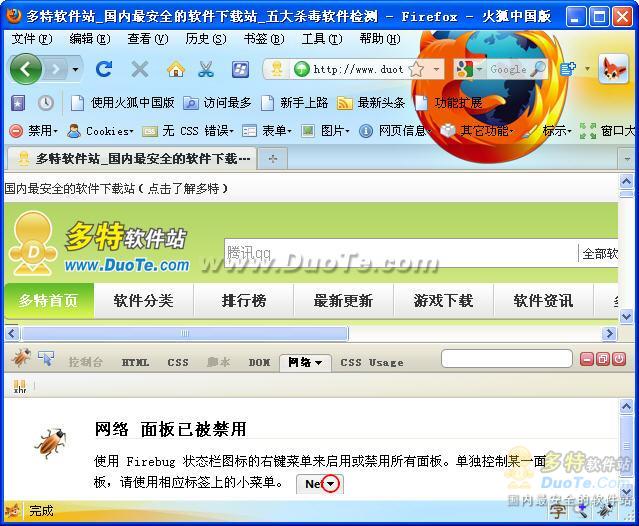
Task: Open 历史 menu
Action: pyautogui.click(x=206, y=39)
